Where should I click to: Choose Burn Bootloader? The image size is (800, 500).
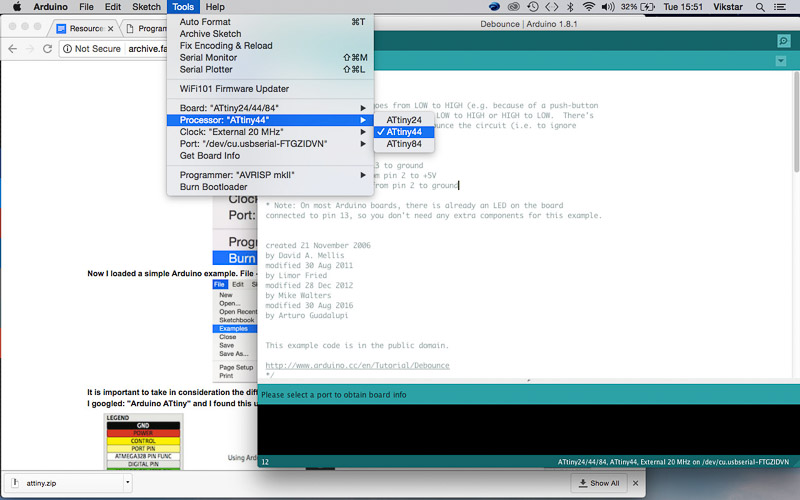point(270,187)
